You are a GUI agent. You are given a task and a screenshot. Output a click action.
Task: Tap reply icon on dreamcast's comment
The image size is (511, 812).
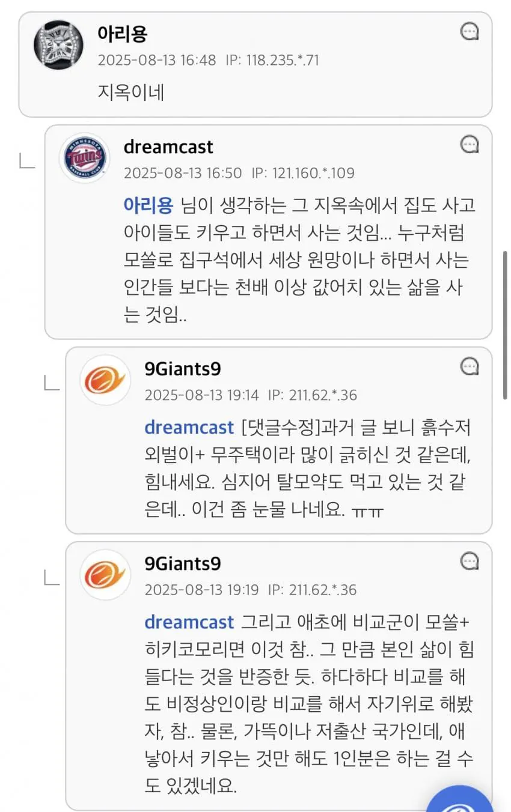tap(469, 144)
